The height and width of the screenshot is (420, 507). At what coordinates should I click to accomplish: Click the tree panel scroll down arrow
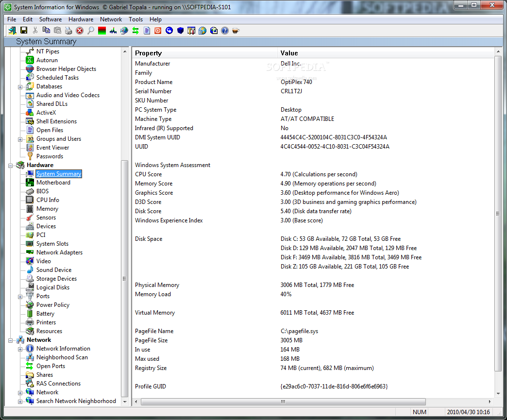click(125, 402)
